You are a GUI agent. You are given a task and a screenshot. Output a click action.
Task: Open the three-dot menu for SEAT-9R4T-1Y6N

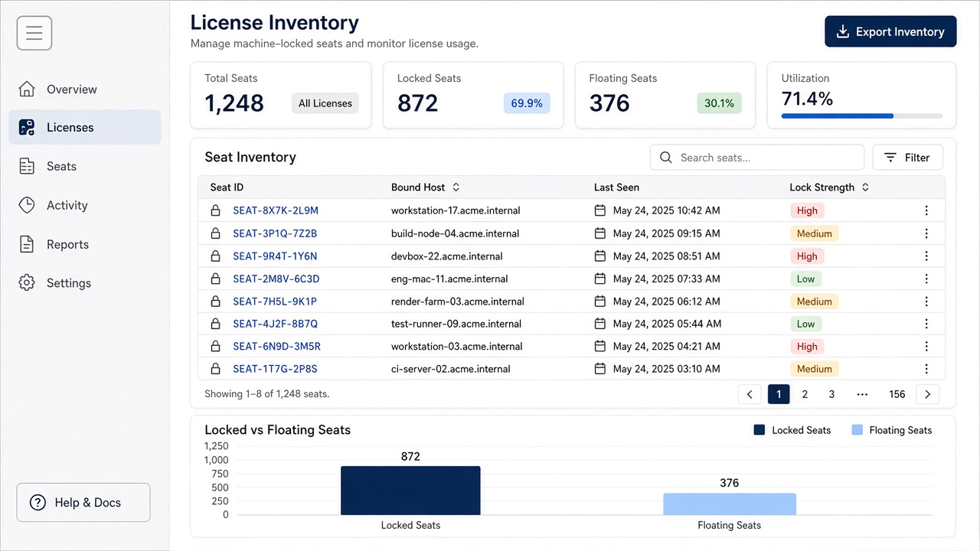tap(926, 256)
